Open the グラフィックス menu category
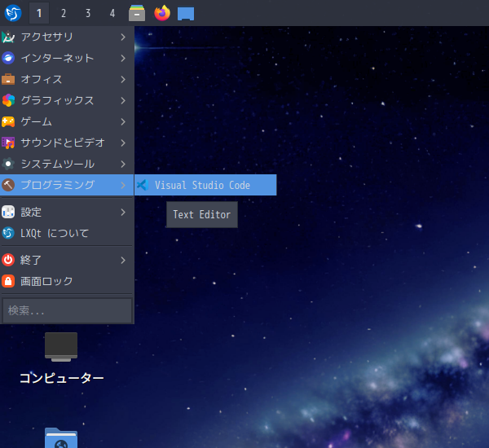Screen dimensions: 489x448 (67, 100)
